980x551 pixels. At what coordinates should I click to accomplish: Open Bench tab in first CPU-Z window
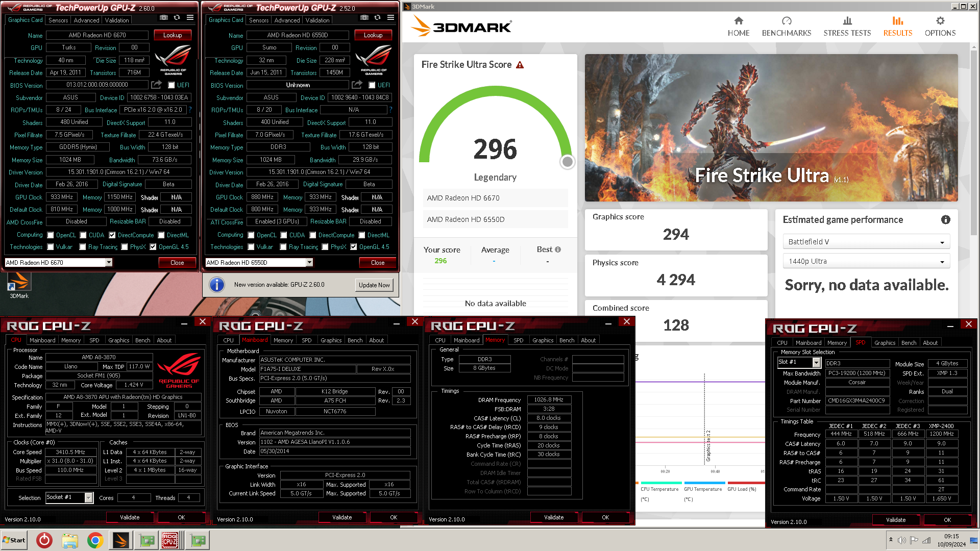[x=143, y=340]
